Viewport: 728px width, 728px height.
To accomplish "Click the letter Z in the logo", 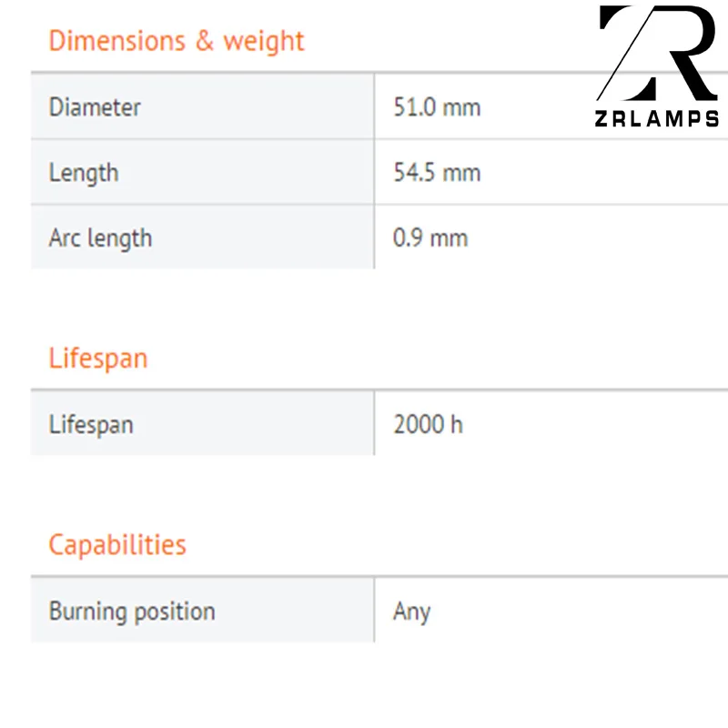I will point(630,53).
